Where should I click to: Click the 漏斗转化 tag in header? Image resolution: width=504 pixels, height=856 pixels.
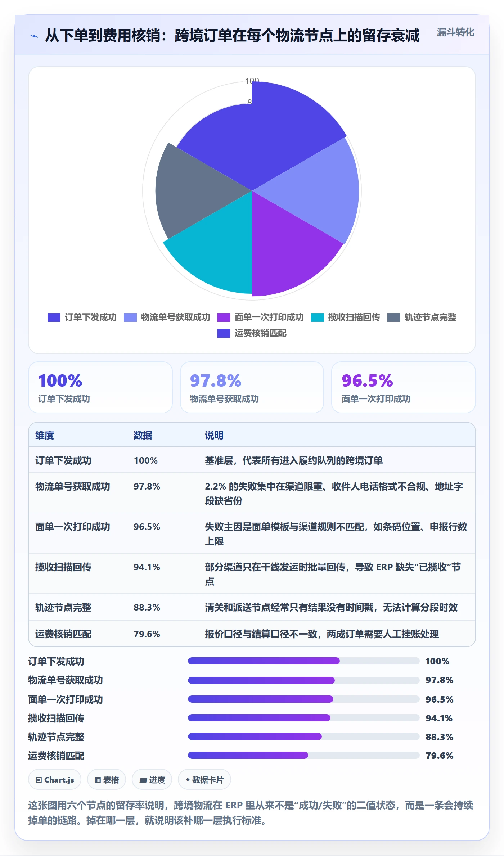click(x=455, y=32)
